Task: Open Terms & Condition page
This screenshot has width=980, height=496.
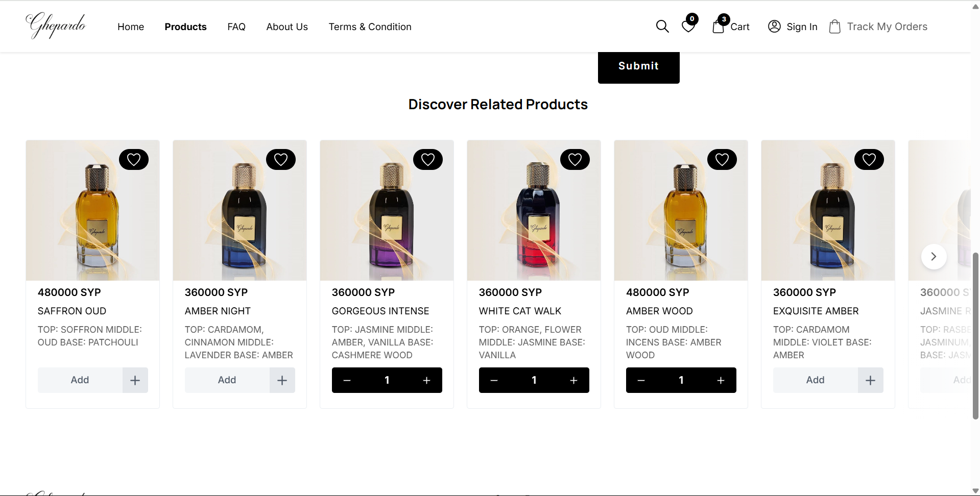Action: [x=370, y=27]
